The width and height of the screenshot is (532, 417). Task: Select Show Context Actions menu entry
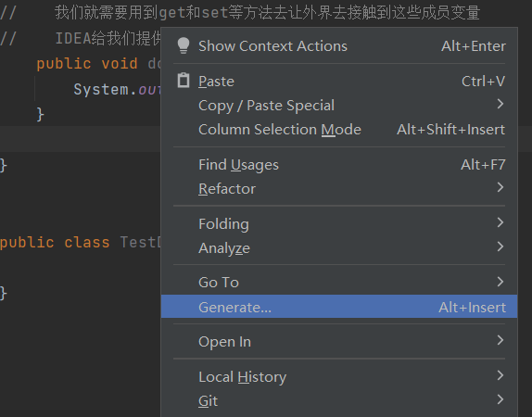339,45
